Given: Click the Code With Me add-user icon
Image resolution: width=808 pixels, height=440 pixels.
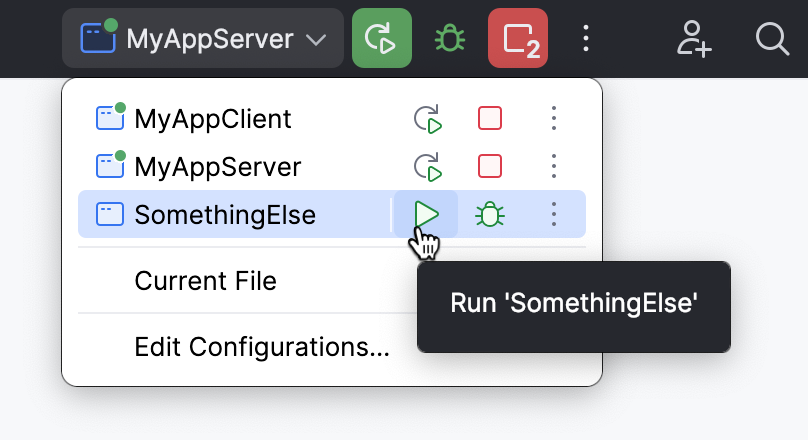Looking at the screenshot, I should (694, 39).
